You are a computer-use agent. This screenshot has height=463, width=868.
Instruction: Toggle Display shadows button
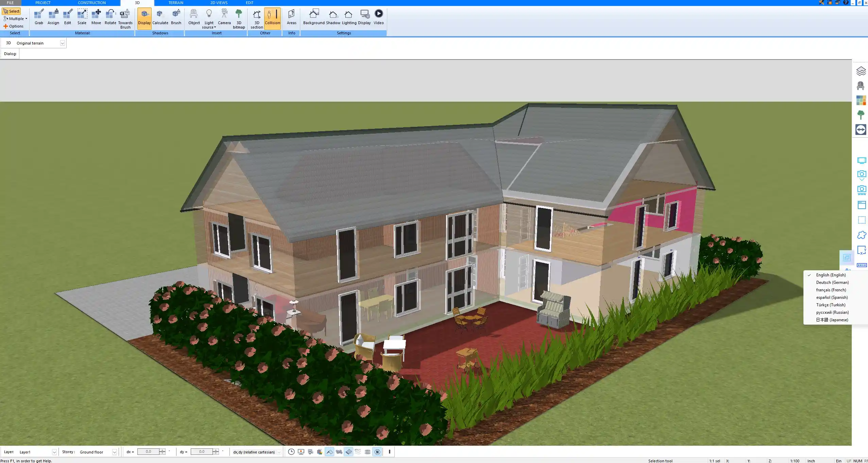point(144,17)
